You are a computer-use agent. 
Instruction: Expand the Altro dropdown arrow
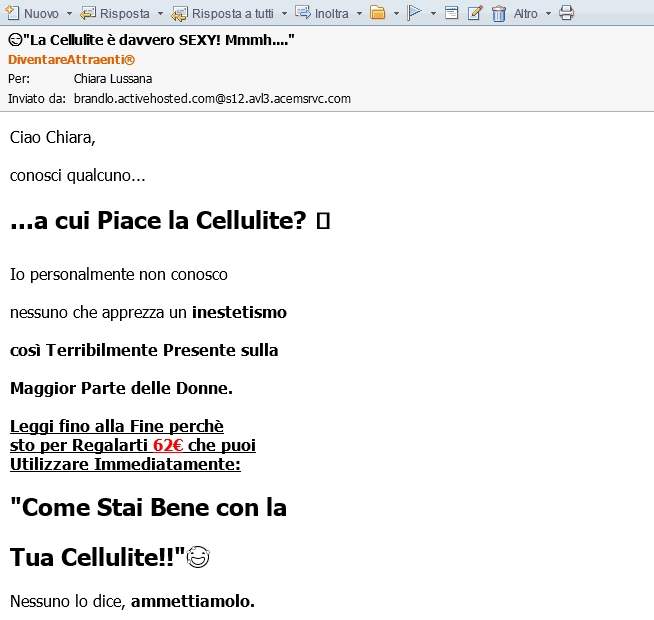[x=548, y=14]
